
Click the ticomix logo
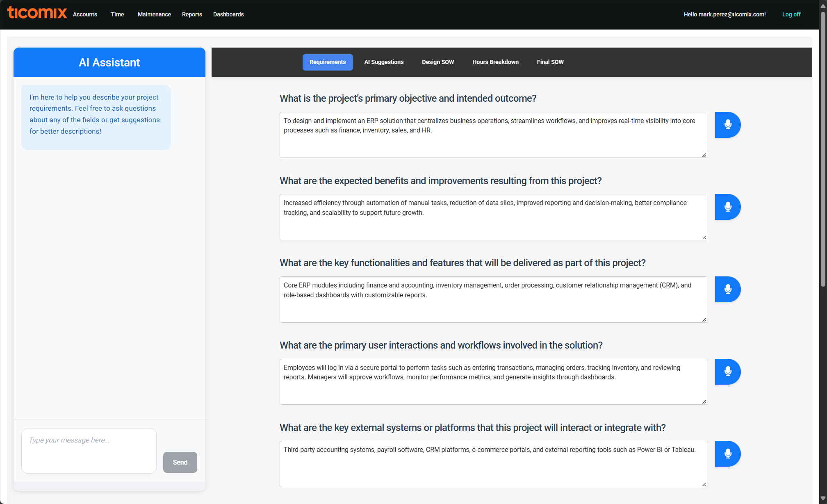[x=37, y=13]
